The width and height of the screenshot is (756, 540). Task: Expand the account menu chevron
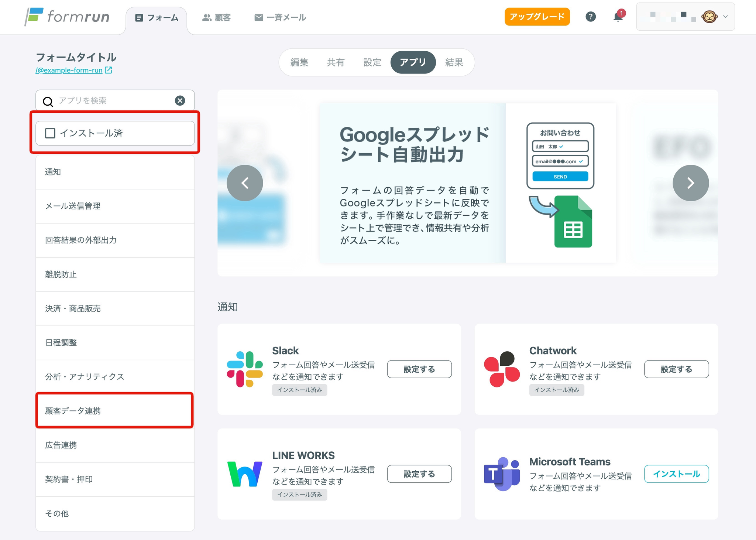(x=726, y=17)
